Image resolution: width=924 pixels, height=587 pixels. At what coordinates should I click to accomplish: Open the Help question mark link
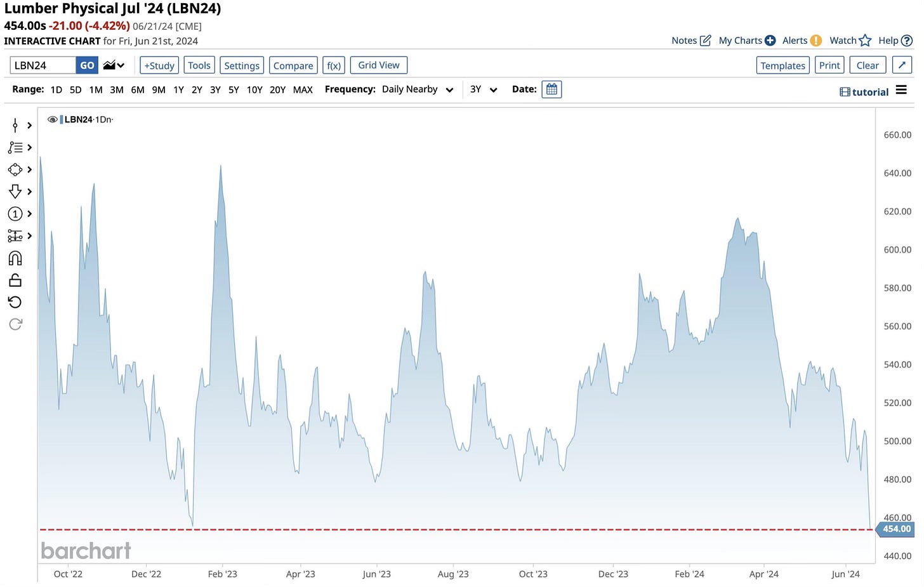895,41
